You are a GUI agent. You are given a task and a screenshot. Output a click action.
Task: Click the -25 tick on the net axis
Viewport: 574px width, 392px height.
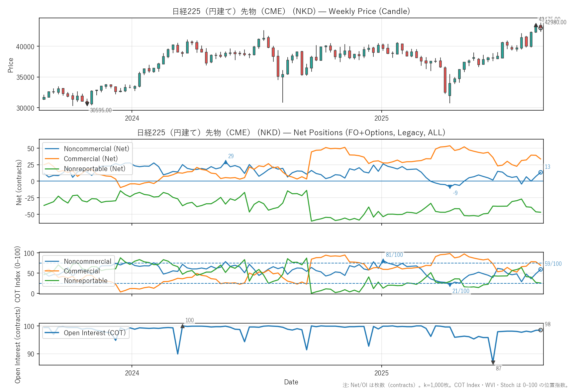[29, 198]
